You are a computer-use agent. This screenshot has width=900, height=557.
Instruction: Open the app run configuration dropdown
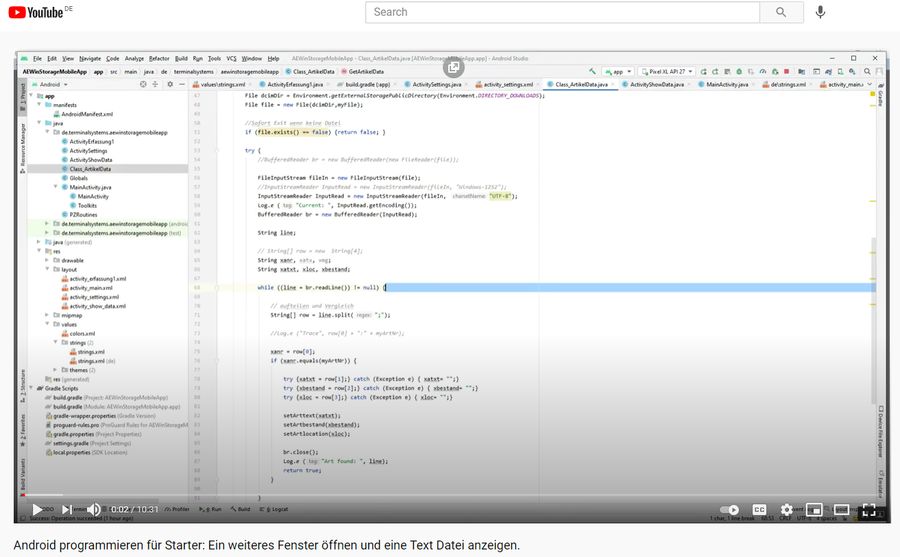click(618, 72)
